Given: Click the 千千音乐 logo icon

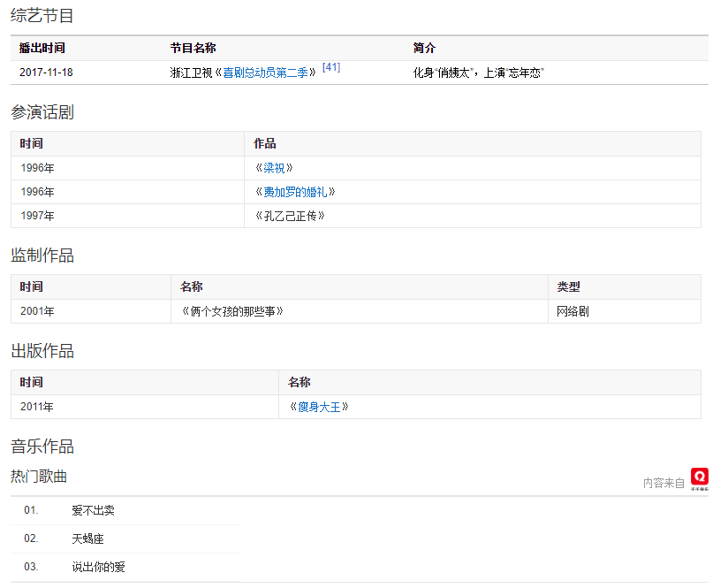Looking at the screenshot, I should click(x=700, y=477).
